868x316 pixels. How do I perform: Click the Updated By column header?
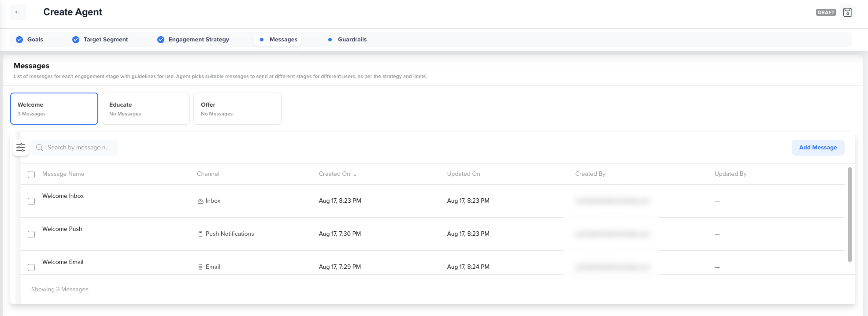730,174
